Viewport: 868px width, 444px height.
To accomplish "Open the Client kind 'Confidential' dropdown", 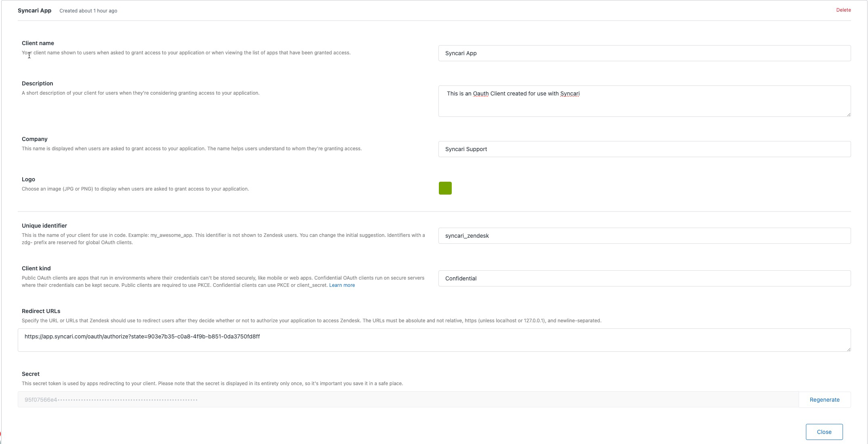I will click(x=645, y=278).
